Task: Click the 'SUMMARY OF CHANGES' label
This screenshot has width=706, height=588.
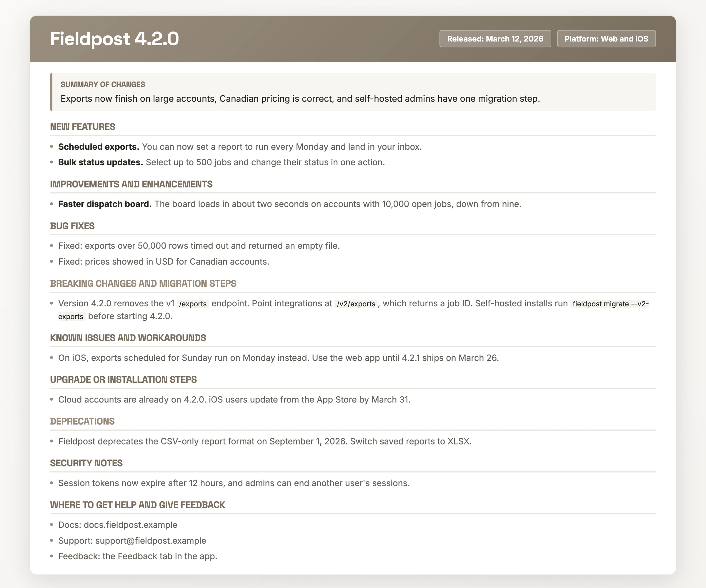Action: pos(103,84)
